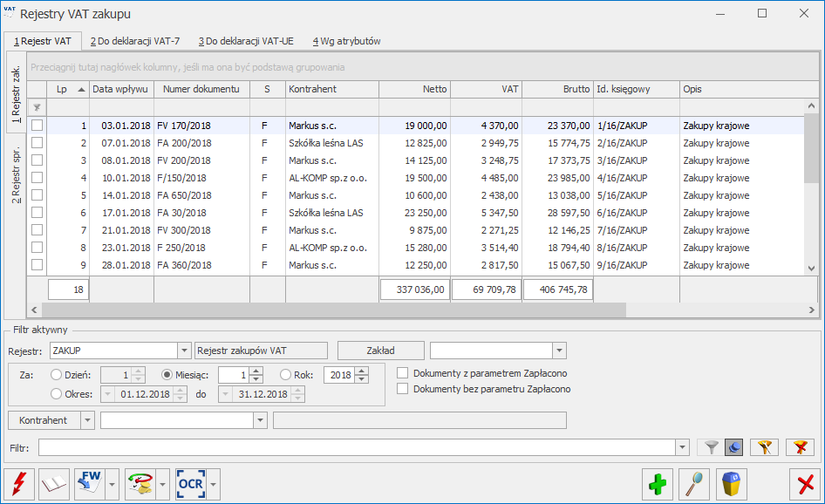Viewport: 825px width, 504px height.
Task: Apply filter using the grey funnel icon
Action: pos(711,447)
